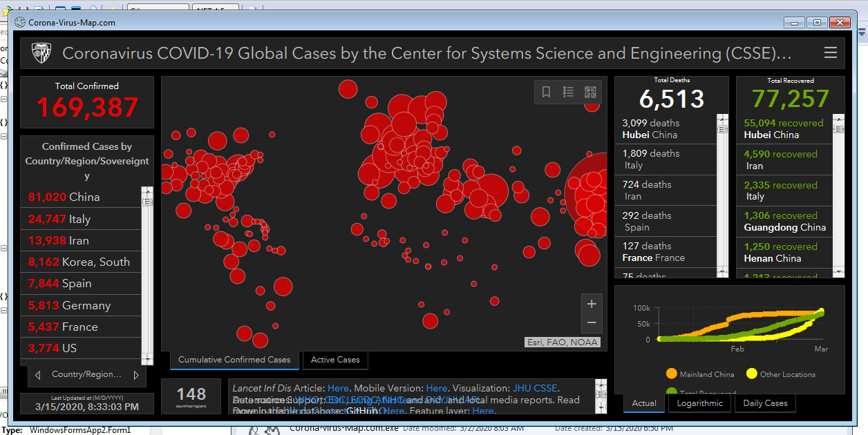Select Italy in confirmed cases list
The image size is (868, 435).
(x=81, y=219)
